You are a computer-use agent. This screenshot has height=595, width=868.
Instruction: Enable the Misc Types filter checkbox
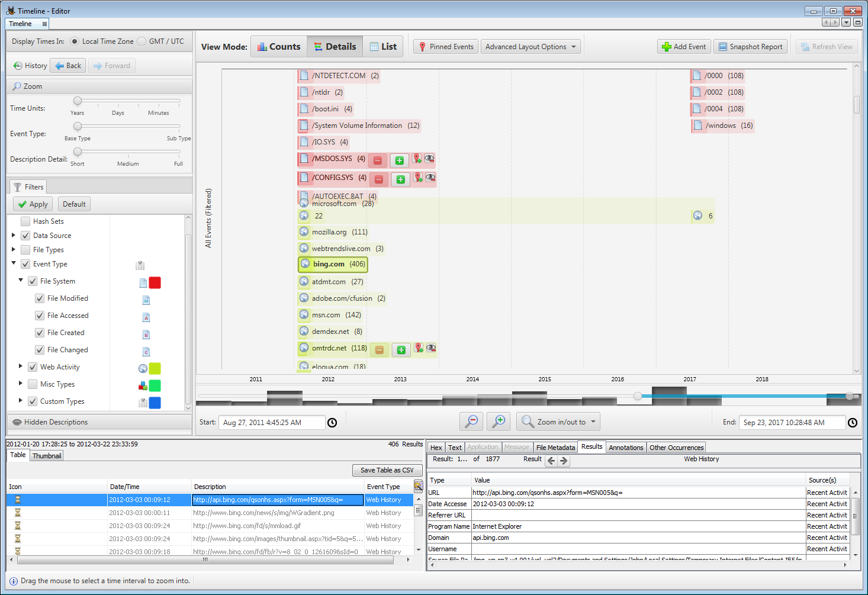pyautogui.click(x=33, y=384)
